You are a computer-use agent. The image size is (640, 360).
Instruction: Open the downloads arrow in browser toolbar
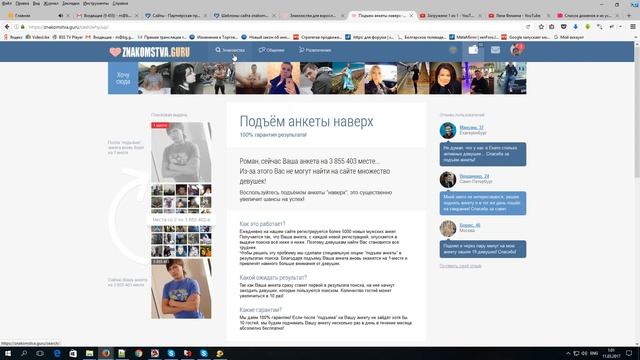click(576, 27)
